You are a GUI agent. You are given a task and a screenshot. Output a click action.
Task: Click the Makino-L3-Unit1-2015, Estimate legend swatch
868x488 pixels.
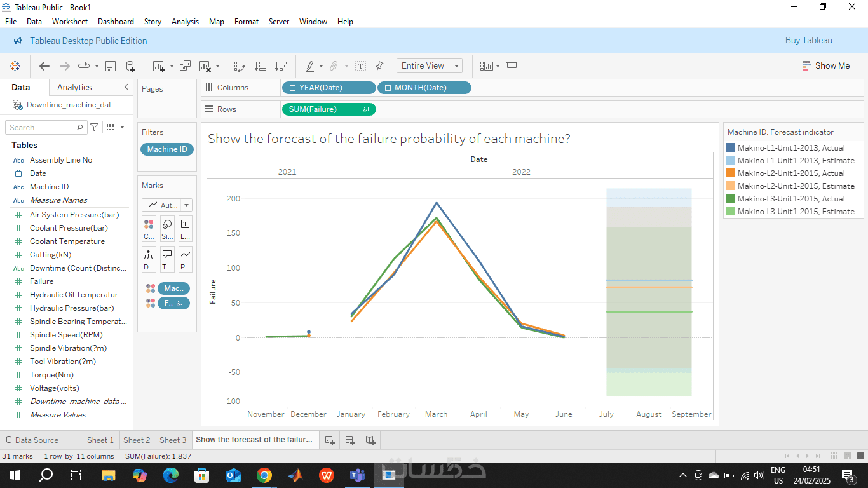(730, 212)
